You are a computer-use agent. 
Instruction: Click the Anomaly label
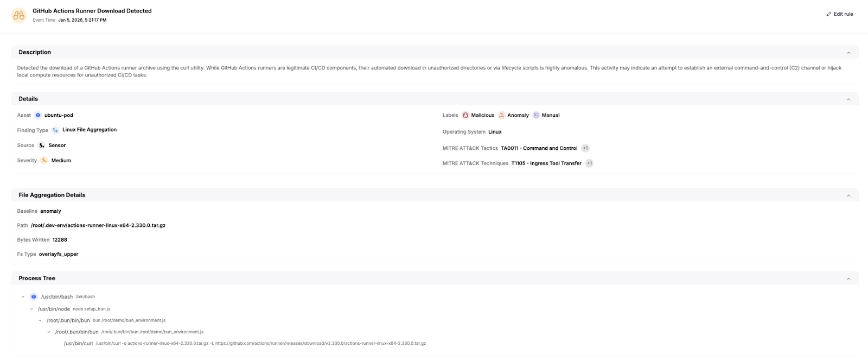518,115
